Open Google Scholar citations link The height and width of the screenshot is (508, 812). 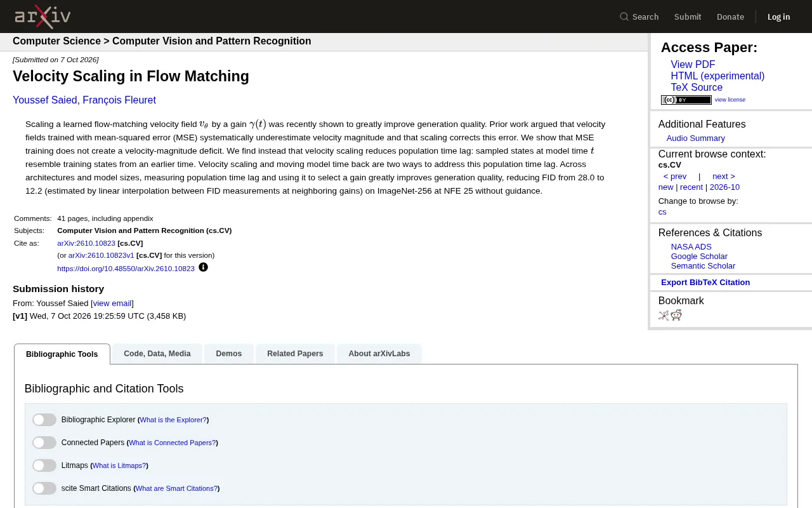tap(699, 257)
